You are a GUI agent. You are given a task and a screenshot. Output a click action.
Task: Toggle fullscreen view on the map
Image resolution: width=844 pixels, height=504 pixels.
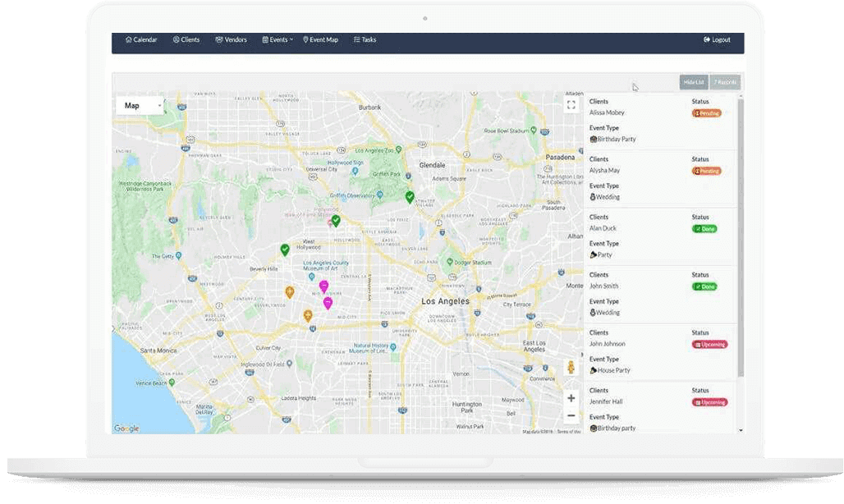coord(571,105)
